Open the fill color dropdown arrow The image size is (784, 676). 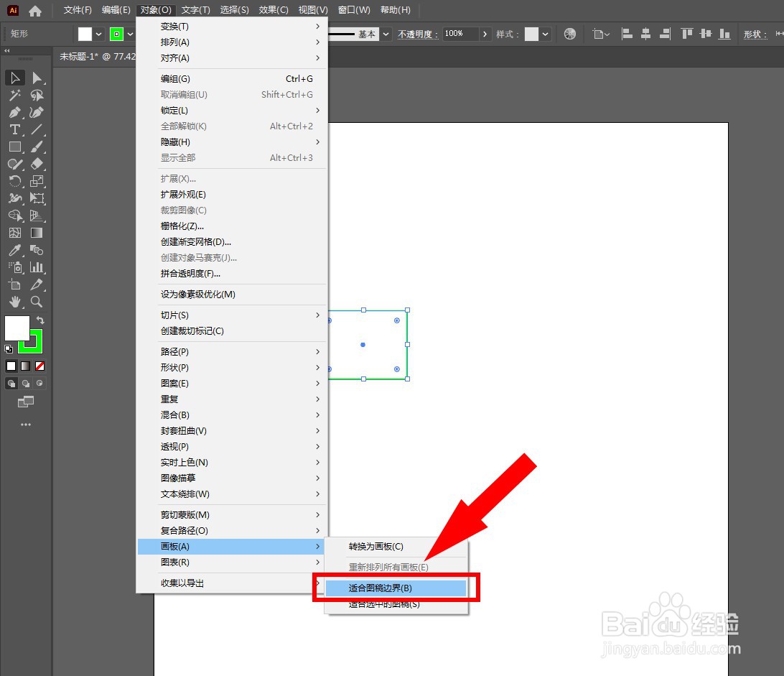point(98,34)
